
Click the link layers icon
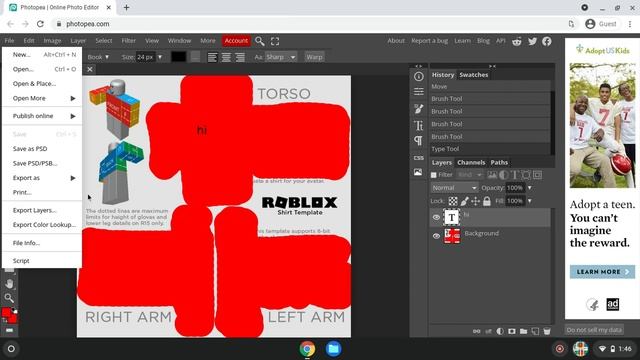476,331
